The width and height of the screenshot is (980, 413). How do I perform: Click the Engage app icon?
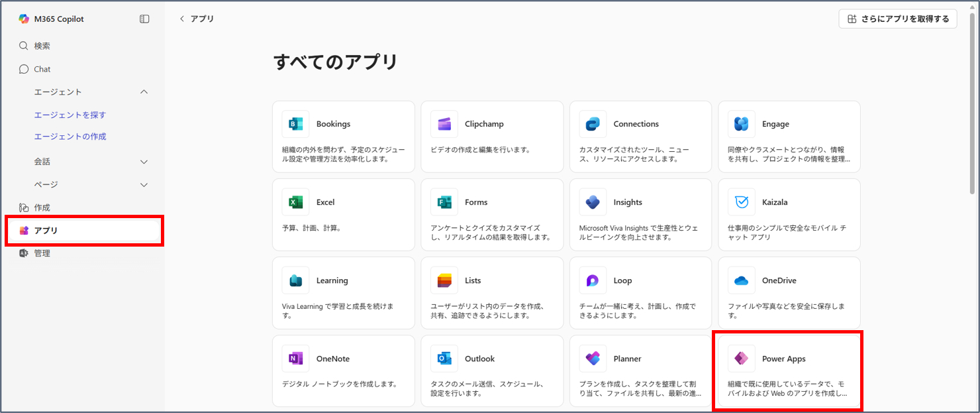742,124
